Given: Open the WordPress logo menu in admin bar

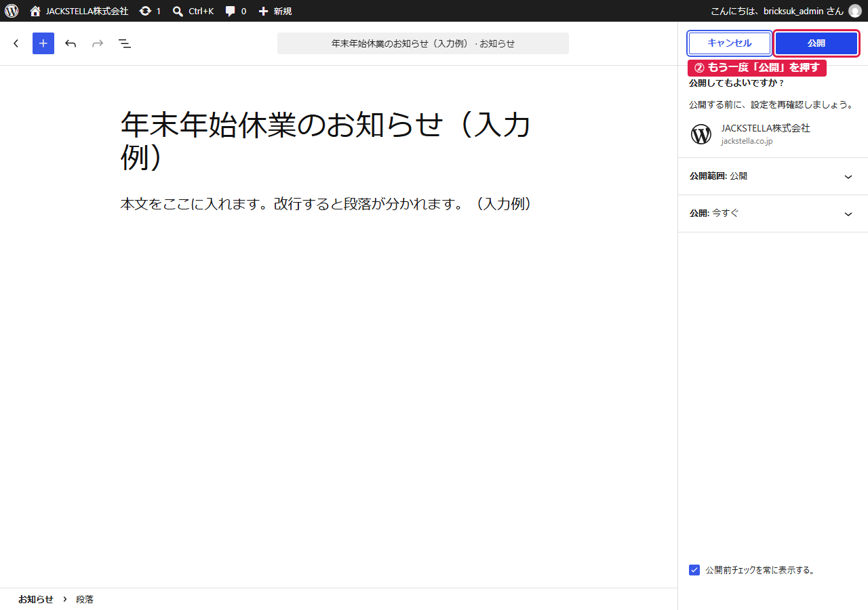Looking at the screenshot, I should (x=12, y=11).
